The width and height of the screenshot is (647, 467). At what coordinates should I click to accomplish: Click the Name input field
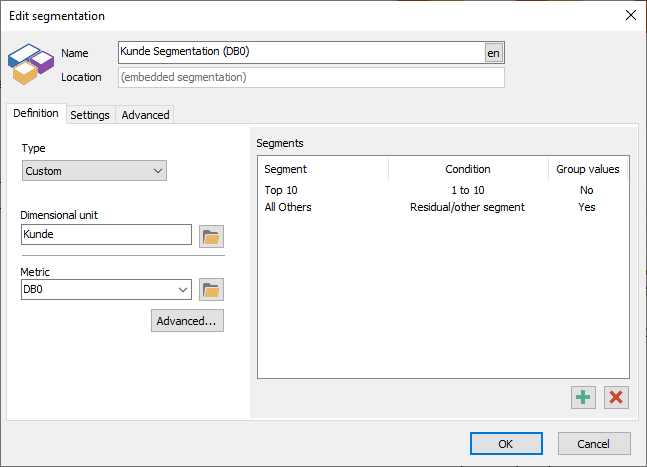pos(301,52)
